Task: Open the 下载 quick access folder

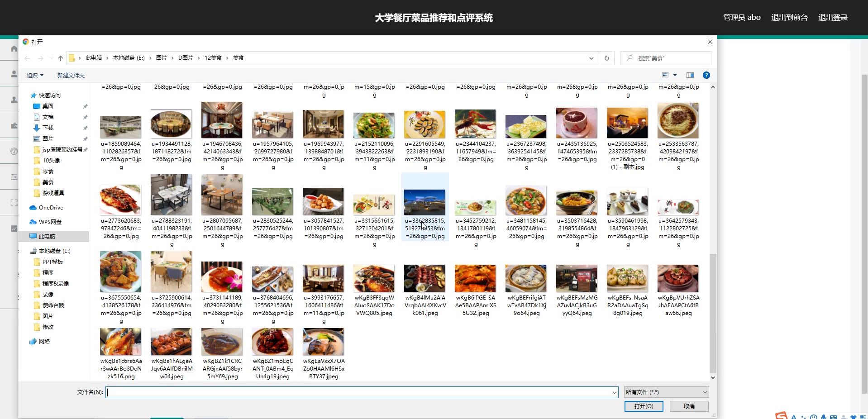Action: click(48, 128)
